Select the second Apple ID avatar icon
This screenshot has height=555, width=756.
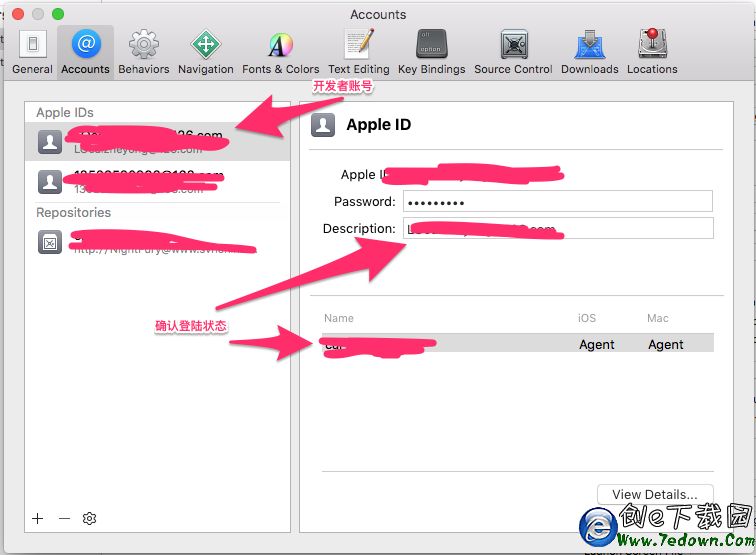click(x=50, y=182)
